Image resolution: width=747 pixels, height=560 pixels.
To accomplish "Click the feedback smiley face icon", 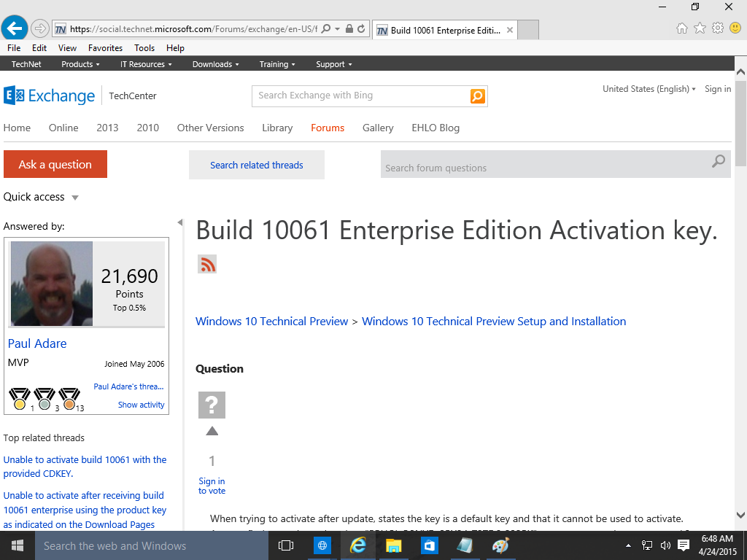I will [x=735, y=28].
